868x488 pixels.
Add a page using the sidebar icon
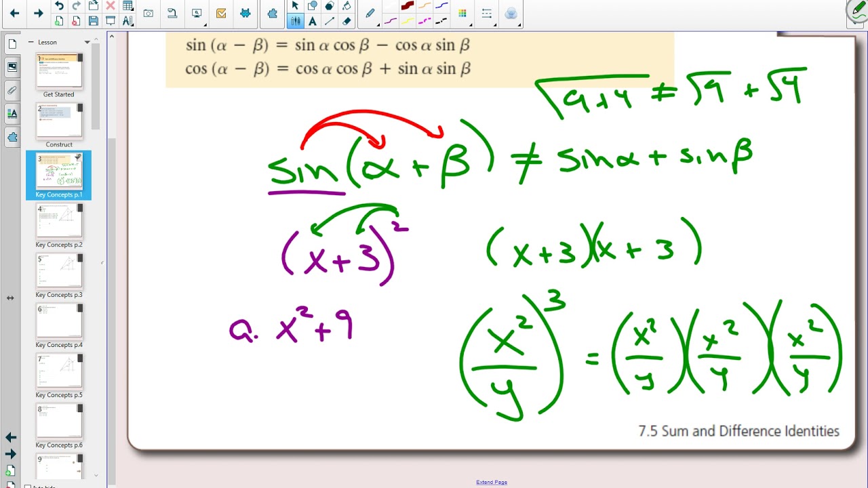click(x=11, y=470)
